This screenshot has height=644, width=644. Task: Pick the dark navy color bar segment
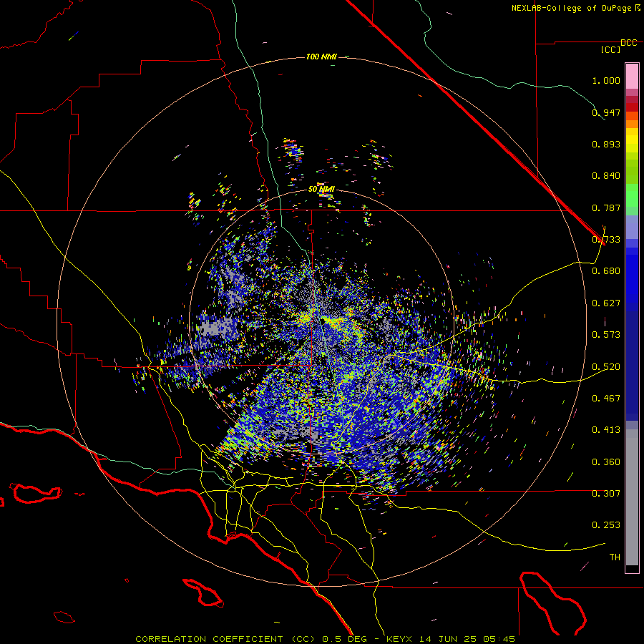[632, 366]
